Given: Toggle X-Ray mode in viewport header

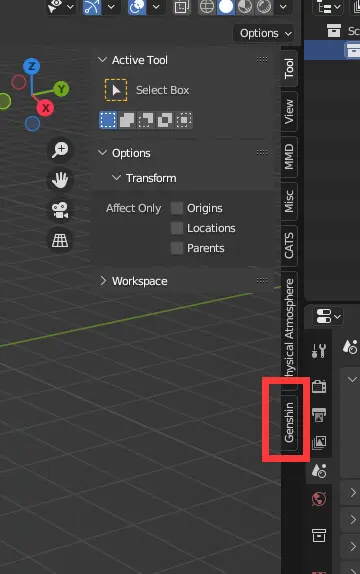Looking at the screenshot, I should 182,7.
